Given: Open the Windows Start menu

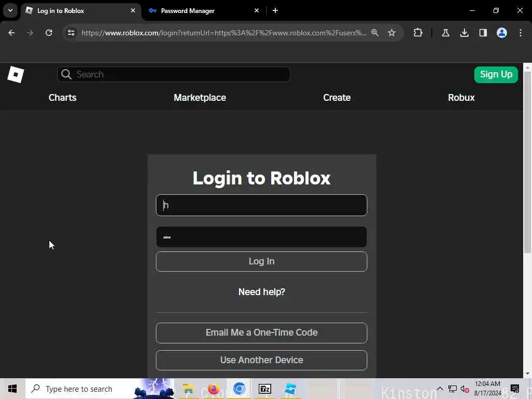Looking at the screenshot, I should click(12, 389).
